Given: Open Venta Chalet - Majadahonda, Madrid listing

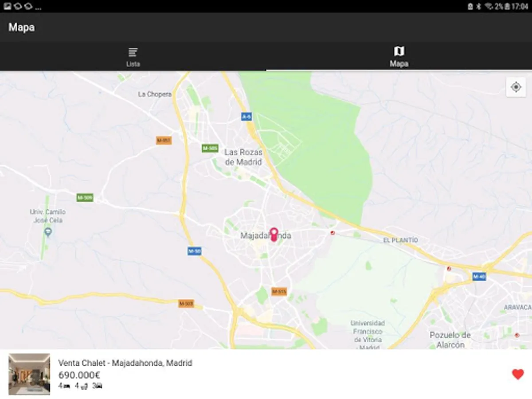Looking at the screenshot, I should click(125, 363).
